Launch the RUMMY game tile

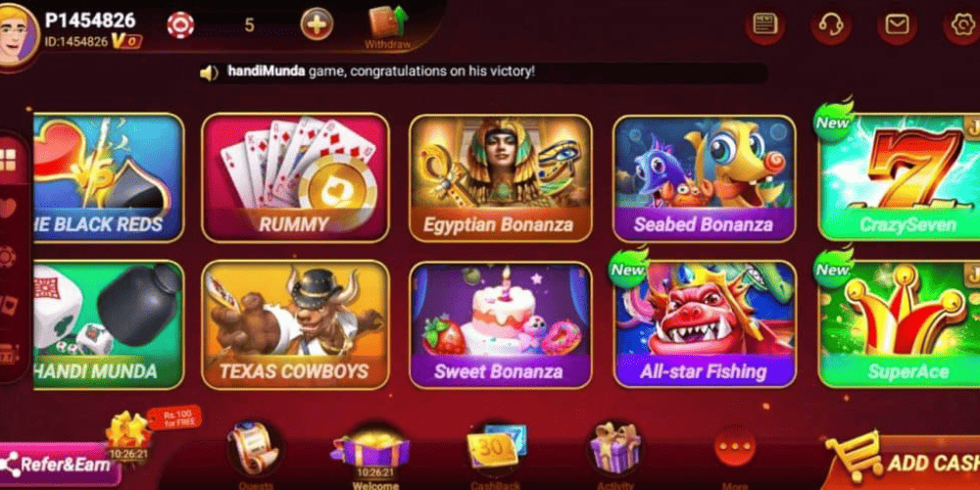tap(295, 177)
